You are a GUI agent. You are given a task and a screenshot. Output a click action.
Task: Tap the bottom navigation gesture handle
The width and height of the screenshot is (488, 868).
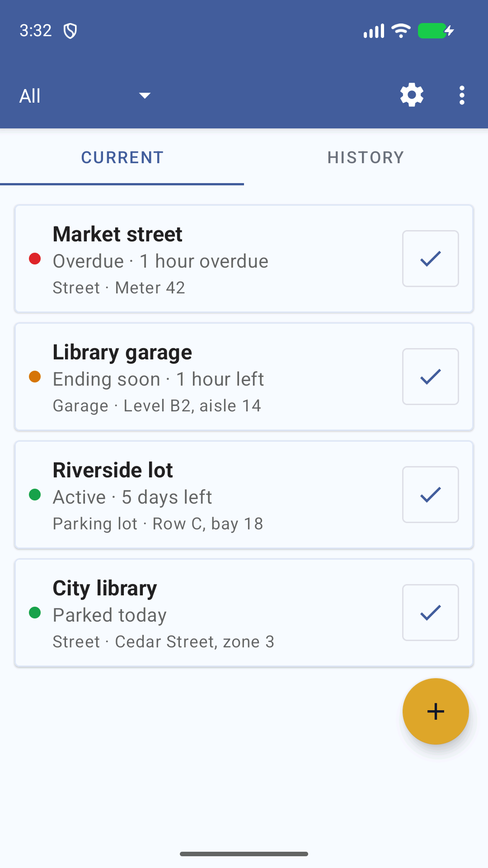pyautogui.click(x=244, y=854)
